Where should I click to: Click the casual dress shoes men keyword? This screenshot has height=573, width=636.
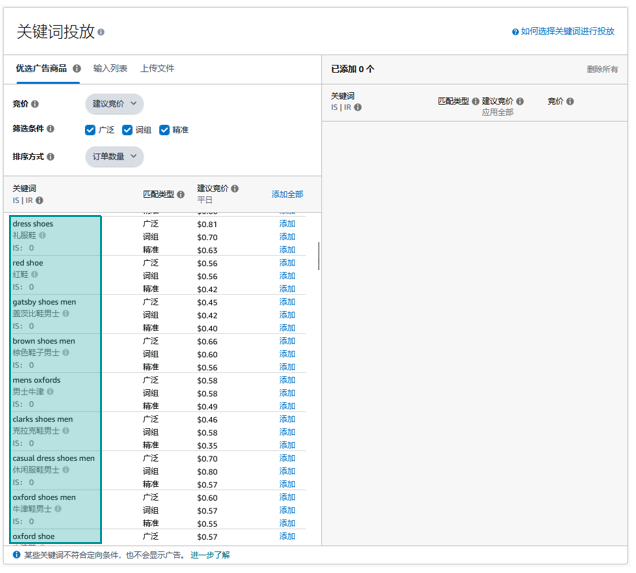[54, 458]
